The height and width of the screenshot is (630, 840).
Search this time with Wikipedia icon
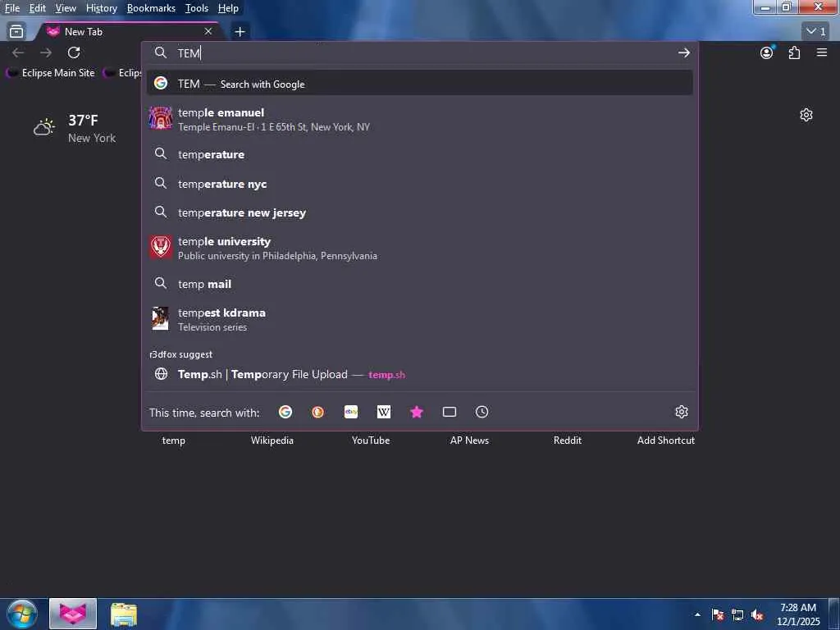384,412
